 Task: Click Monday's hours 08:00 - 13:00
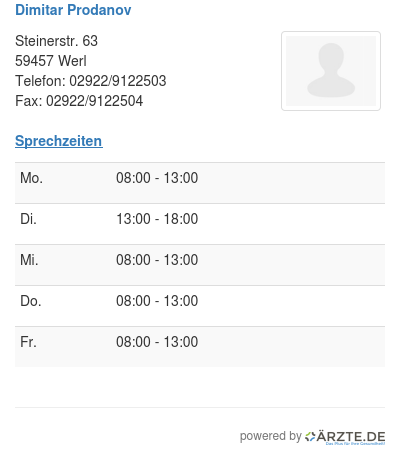click(157, 178)
